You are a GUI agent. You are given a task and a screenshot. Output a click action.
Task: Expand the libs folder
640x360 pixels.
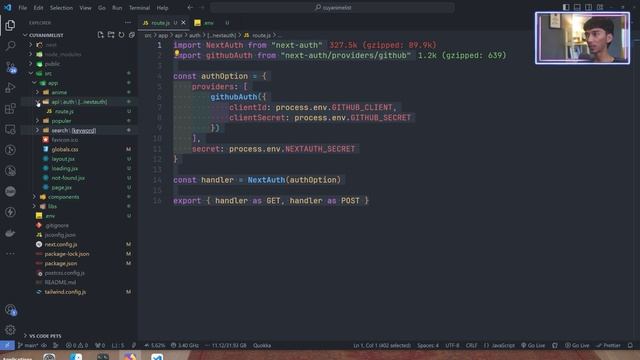34,206
